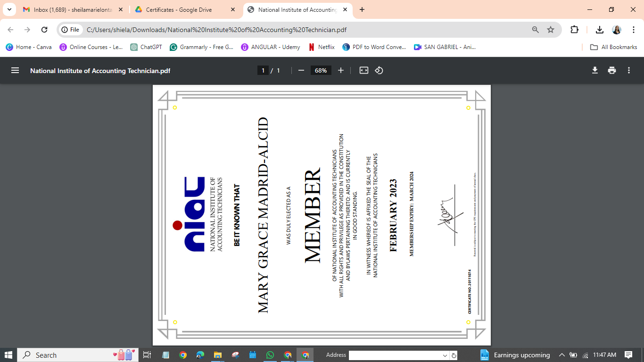Open the browser Extensions puzzle icon
Image resolution: width=644 pixels, height=362 pixels.
pyautogui.click(x=574, y=30)
